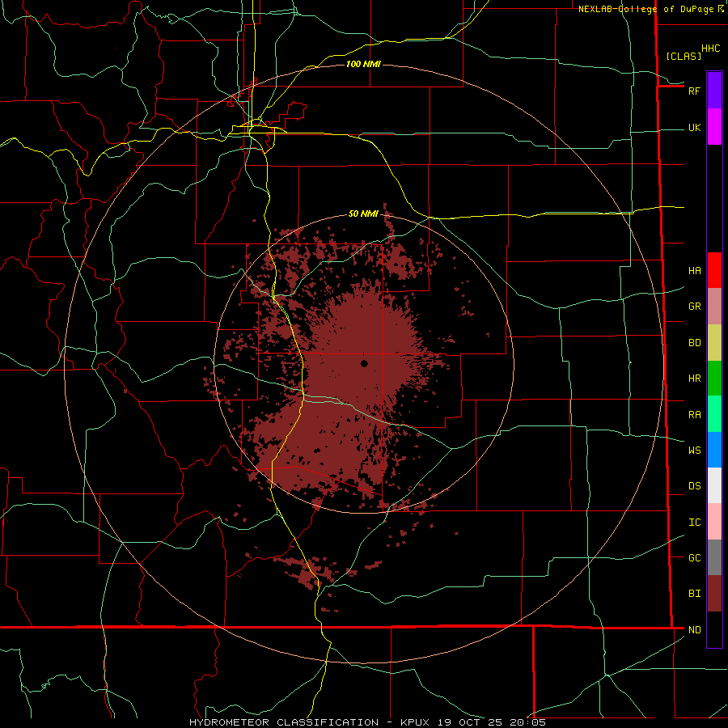Click the GR salmon legend swatch
The width and height of the screenshot is (728, 728).
coord(714,307)
